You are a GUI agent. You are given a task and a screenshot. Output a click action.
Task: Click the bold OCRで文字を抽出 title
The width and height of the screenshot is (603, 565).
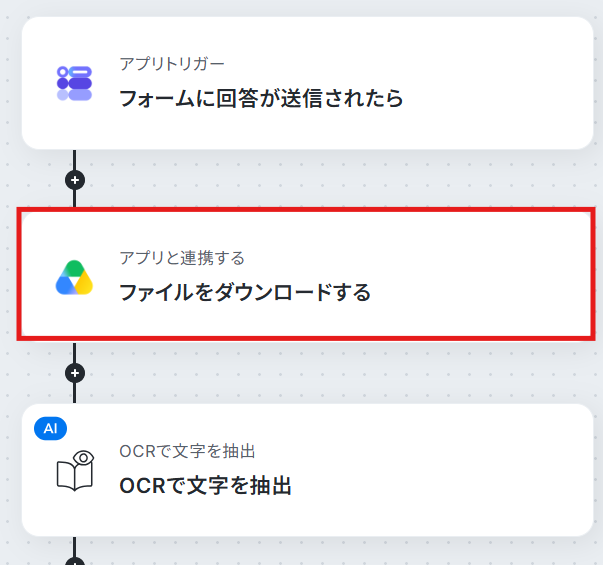205,486
